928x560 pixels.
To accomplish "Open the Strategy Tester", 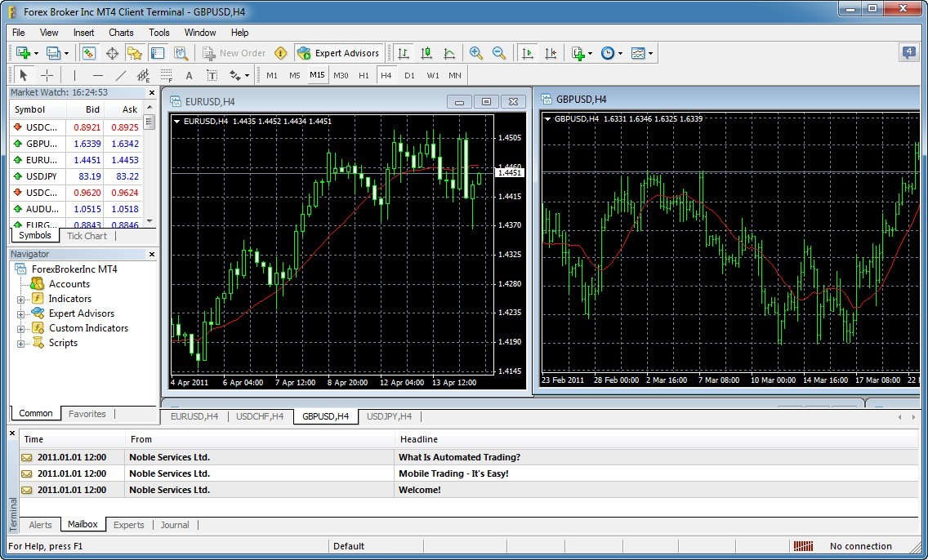I will 181,53.
